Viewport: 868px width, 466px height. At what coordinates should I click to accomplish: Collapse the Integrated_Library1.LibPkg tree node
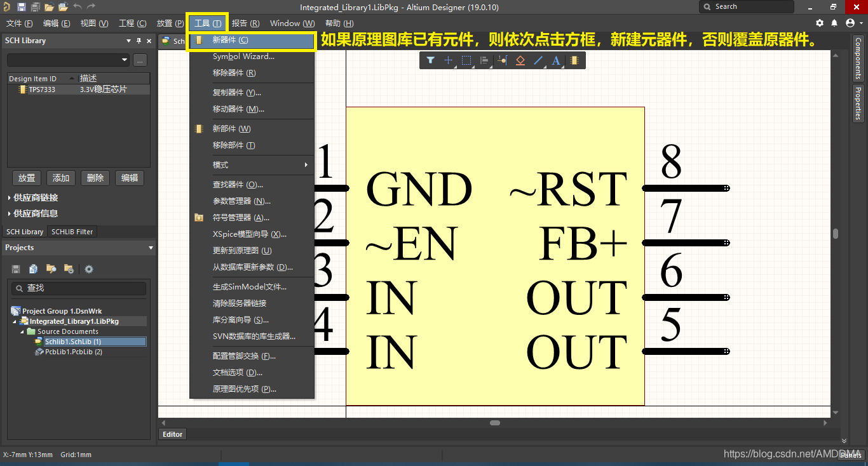tap(15, 321)
